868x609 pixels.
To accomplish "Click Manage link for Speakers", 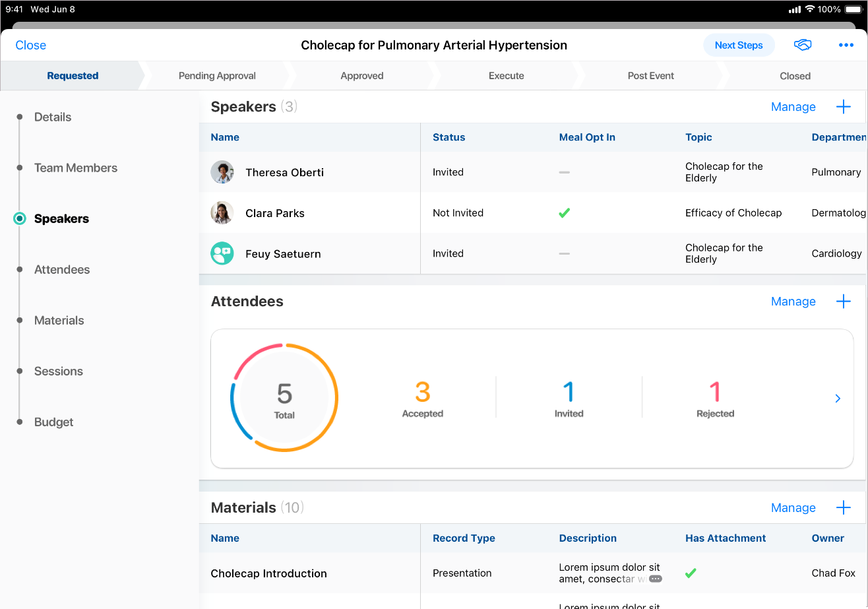I will tap(793, 107).
